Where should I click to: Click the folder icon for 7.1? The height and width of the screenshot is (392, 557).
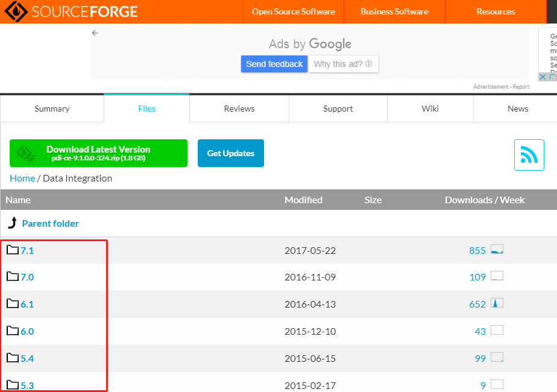click(x=13, y=250)
